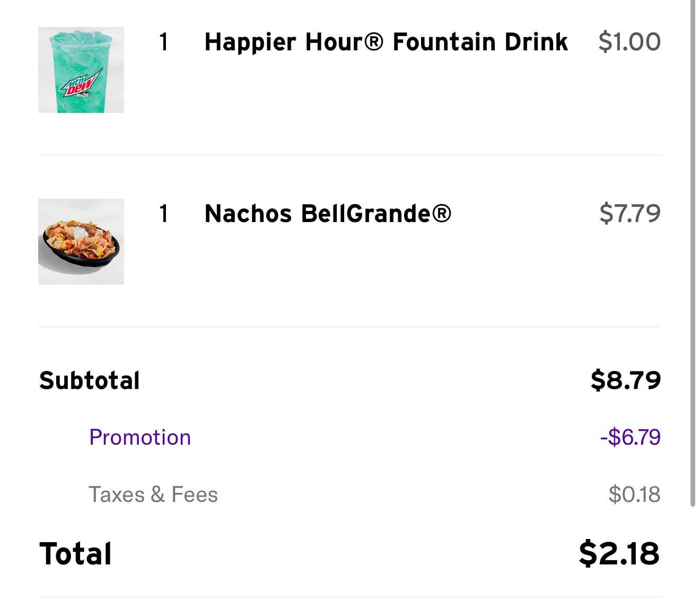Select the Happier Hour Fountain Drink name
Viewport: 700px width, 610px height.
(386, 42)
